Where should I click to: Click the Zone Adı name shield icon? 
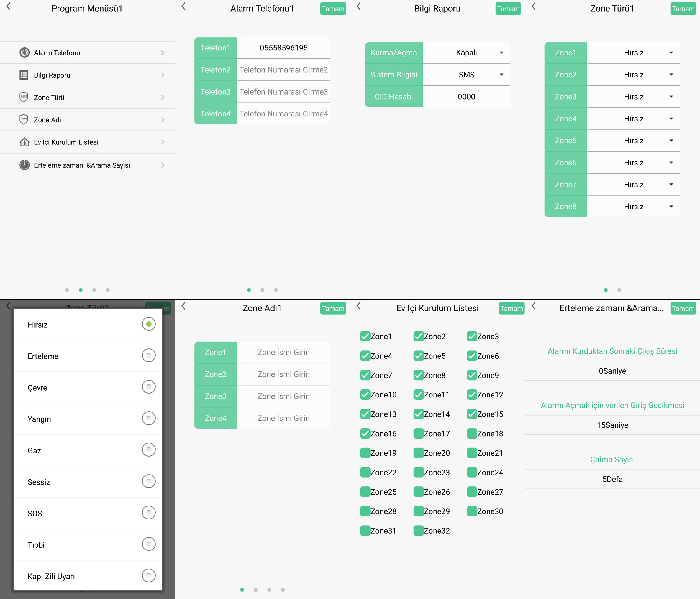tap(24, 119)
